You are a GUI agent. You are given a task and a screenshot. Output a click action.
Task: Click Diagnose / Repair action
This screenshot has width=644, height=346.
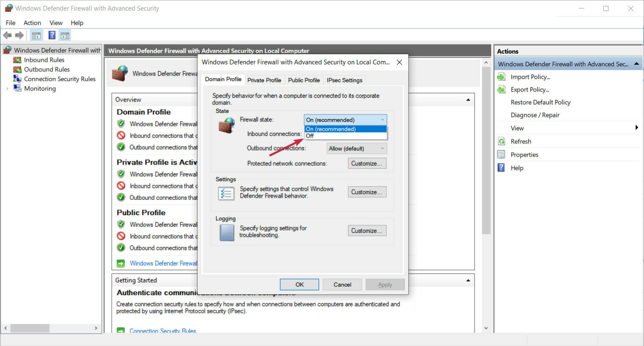[535, 115]
